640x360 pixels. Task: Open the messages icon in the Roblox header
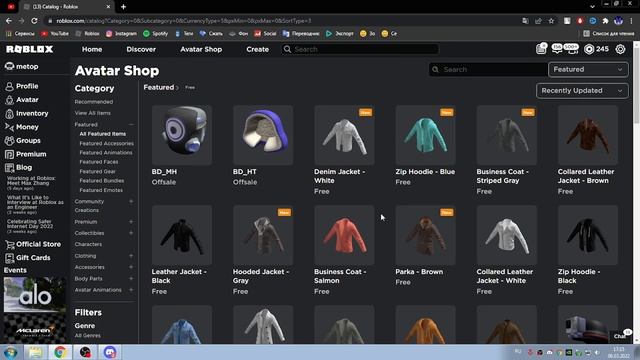[x=557, y=49]
